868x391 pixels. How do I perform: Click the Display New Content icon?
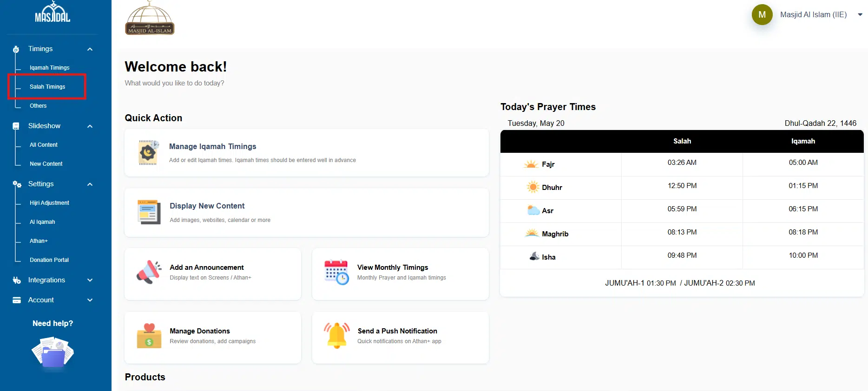(149, 212)
